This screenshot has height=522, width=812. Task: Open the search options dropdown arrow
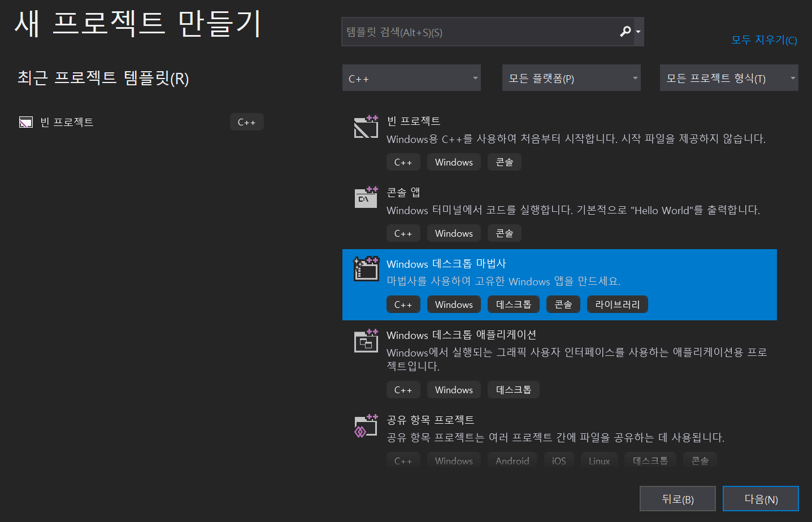(x=639, y=32)
